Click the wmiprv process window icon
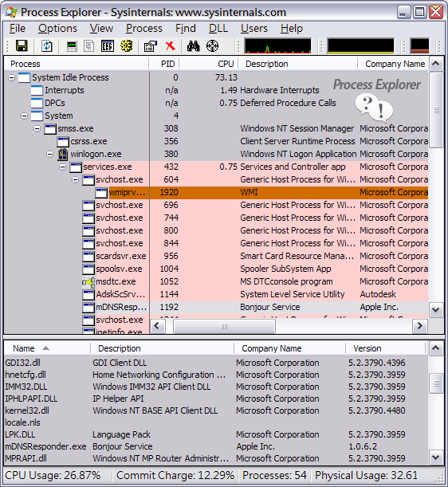Viewport: 448px width, 487px height. [x=101, y=193]
